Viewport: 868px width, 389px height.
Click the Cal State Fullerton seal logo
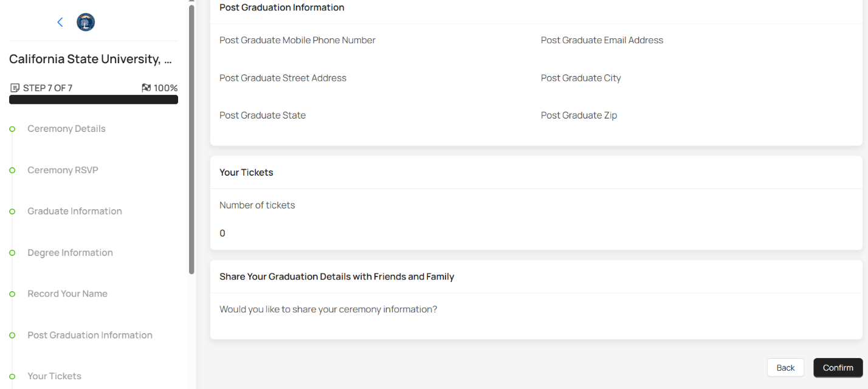[x=85, y=22]
